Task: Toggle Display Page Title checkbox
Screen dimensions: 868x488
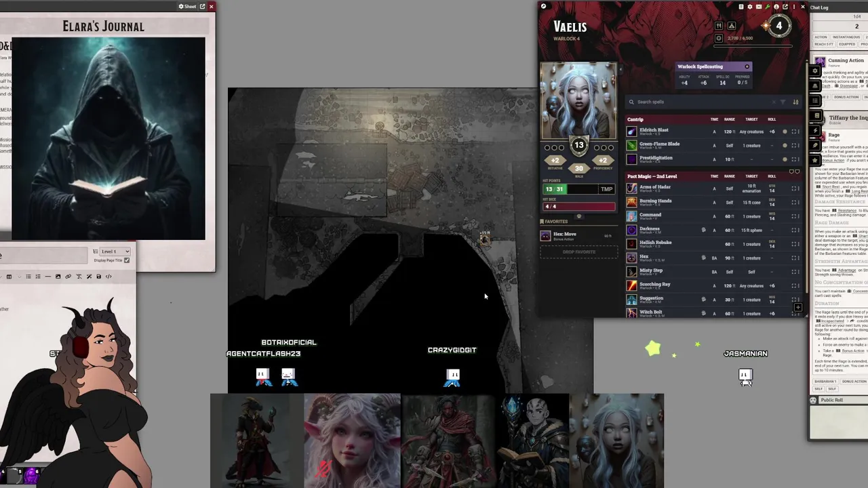Action: point(127,260)
